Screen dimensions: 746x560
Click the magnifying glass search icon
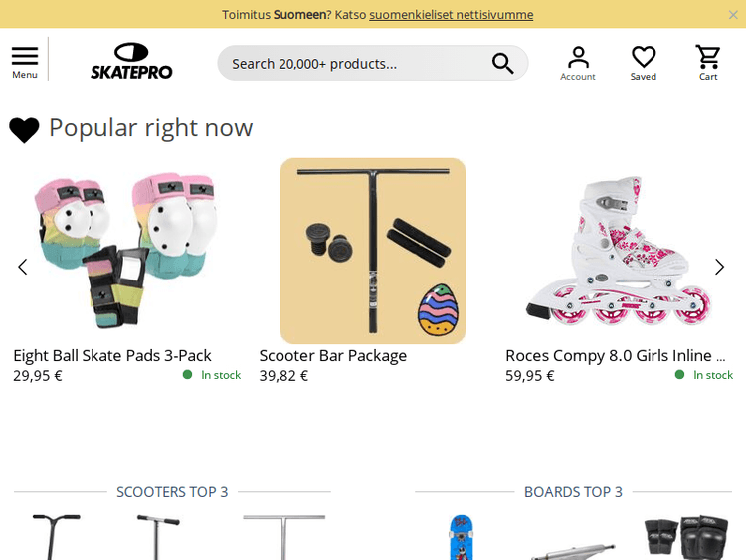point(502,63)
